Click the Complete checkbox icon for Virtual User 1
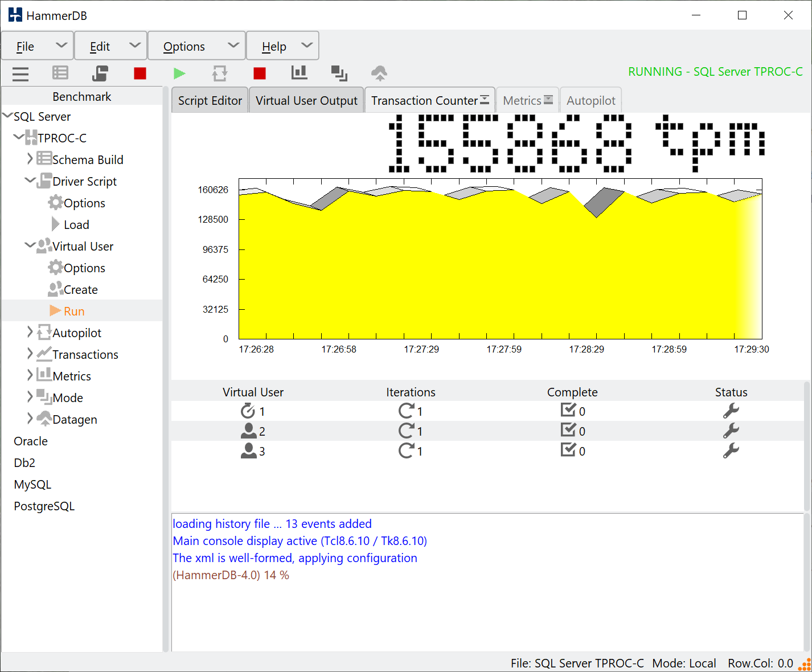Screen dimensions: 812x672 click(x=568, y=410)
